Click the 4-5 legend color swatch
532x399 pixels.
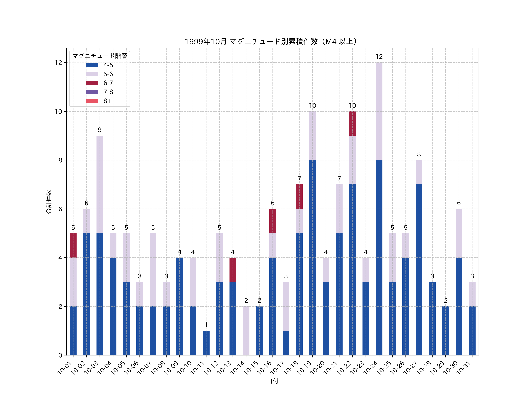tap(92, 65)
